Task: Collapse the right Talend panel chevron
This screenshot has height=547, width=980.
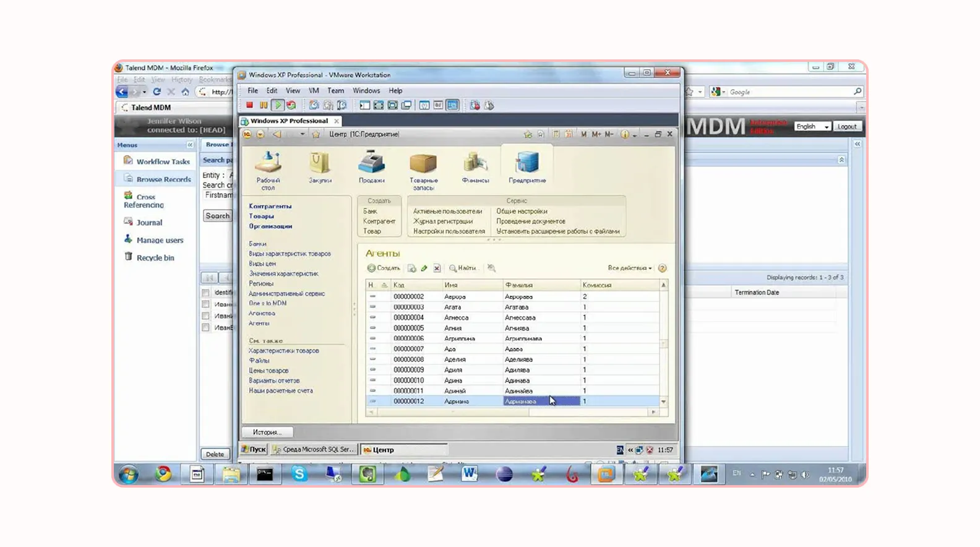Action: click(x=858, y=144)
